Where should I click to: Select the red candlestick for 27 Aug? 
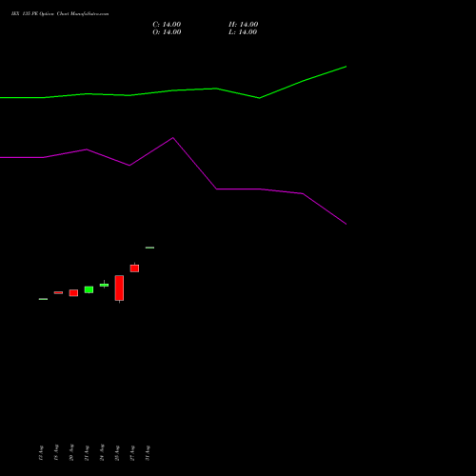coord(134,268)
